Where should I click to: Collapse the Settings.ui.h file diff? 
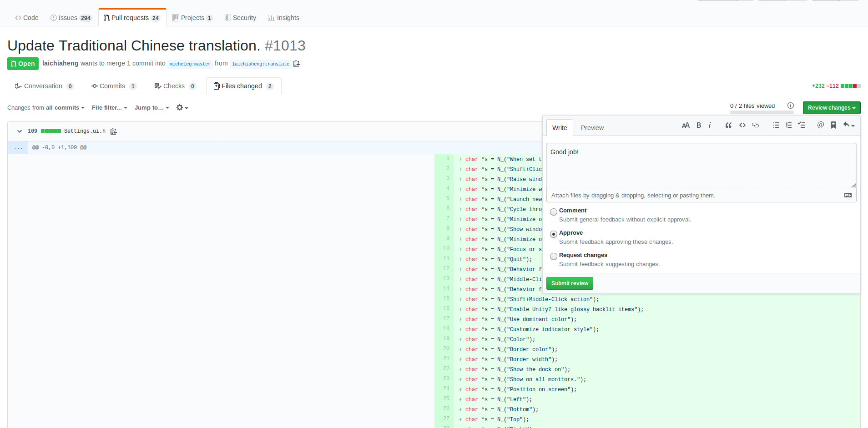coord(20,131)
